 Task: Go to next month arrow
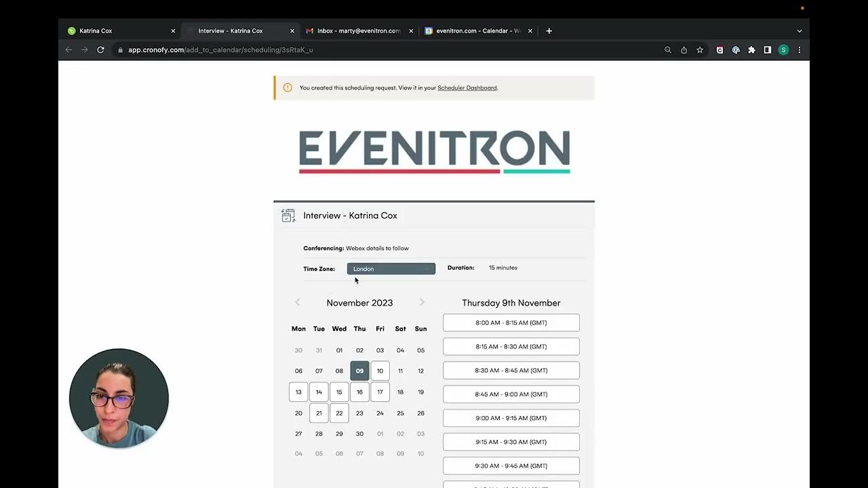(x=422, y=302)
